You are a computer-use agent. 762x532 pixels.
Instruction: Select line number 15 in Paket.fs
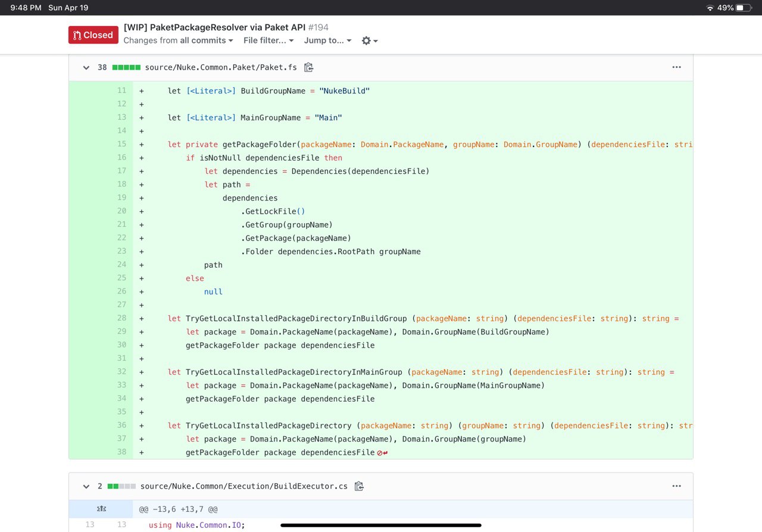click(121, 144)
